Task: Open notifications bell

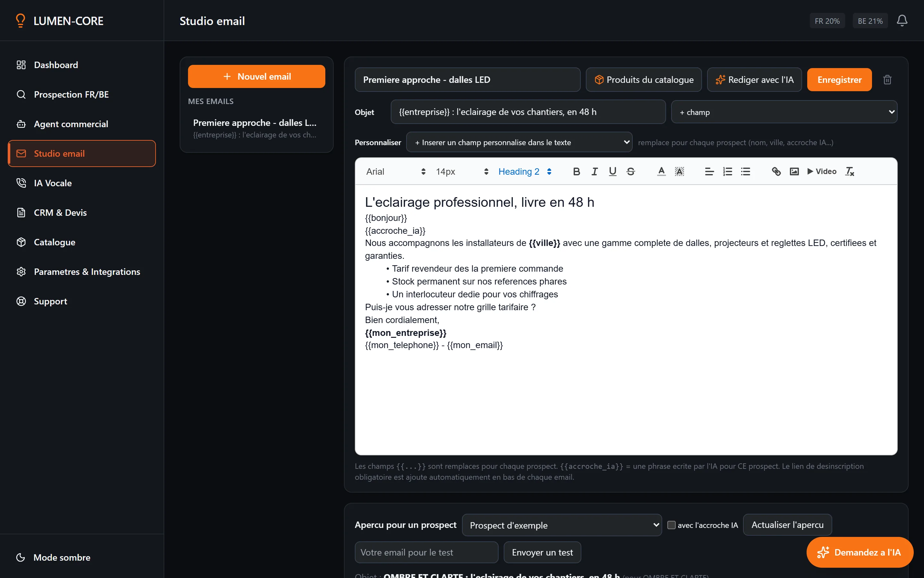Action: (x=902, y=21)
